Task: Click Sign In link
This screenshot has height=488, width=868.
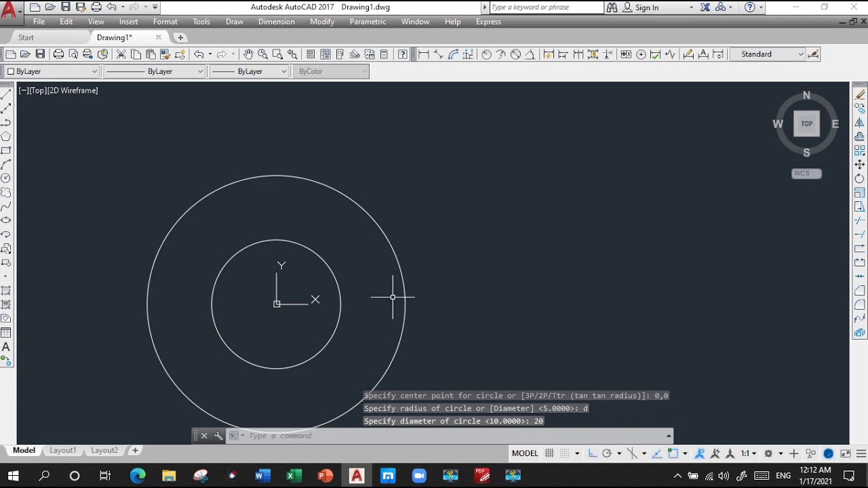Action: point(647,7)
